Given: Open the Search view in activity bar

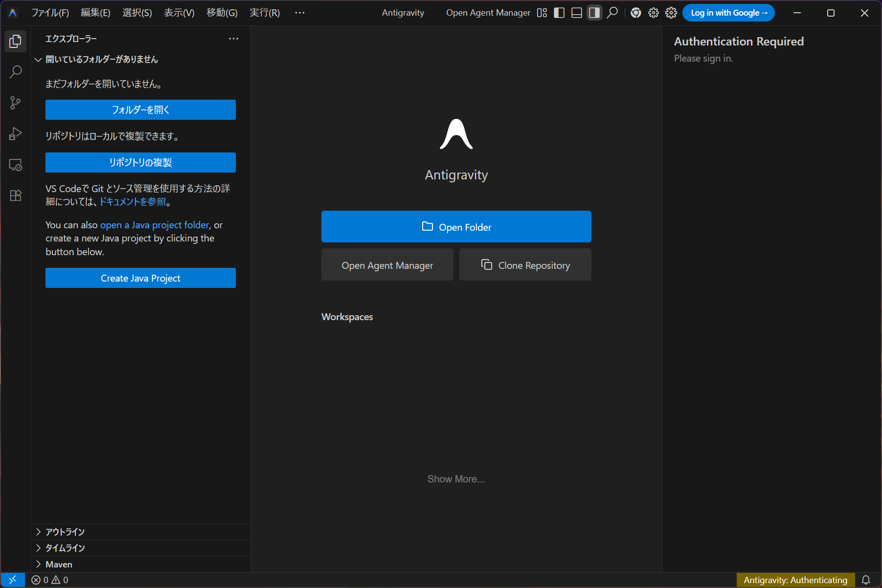Looking at the screenshot, I should (x=16, y=72).
